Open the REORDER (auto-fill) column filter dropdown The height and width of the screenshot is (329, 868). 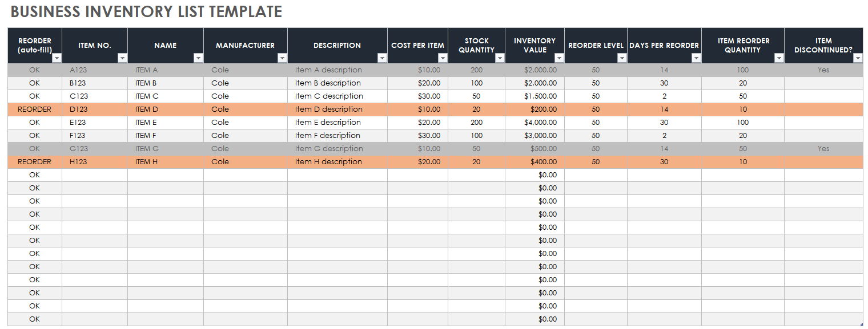coord(57,58)
